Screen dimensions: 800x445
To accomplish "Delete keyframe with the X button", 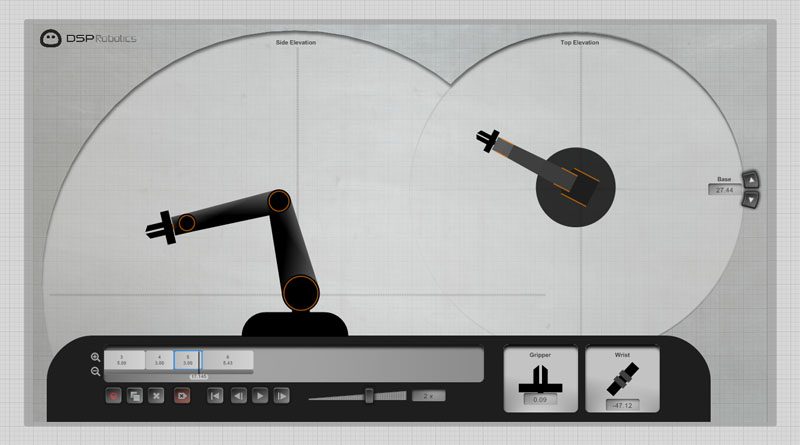I will point(156,396).
